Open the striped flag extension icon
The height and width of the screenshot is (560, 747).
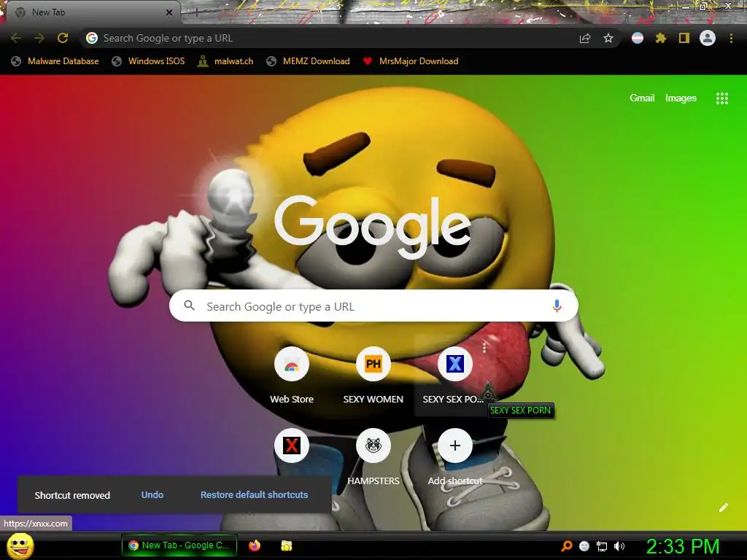(x=638, y=38)
